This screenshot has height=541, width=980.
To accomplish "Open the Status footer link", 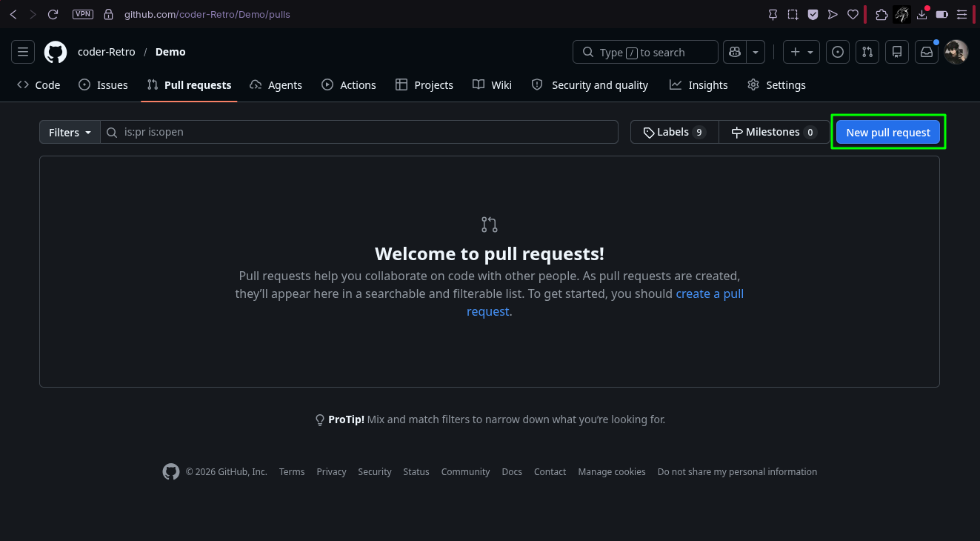I will pos(416,471).
